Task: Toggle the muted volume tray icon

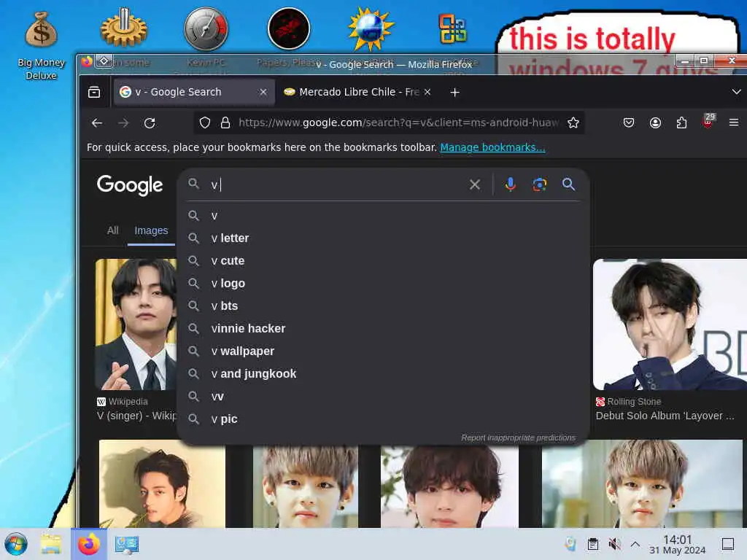Action: pos(614,544)
